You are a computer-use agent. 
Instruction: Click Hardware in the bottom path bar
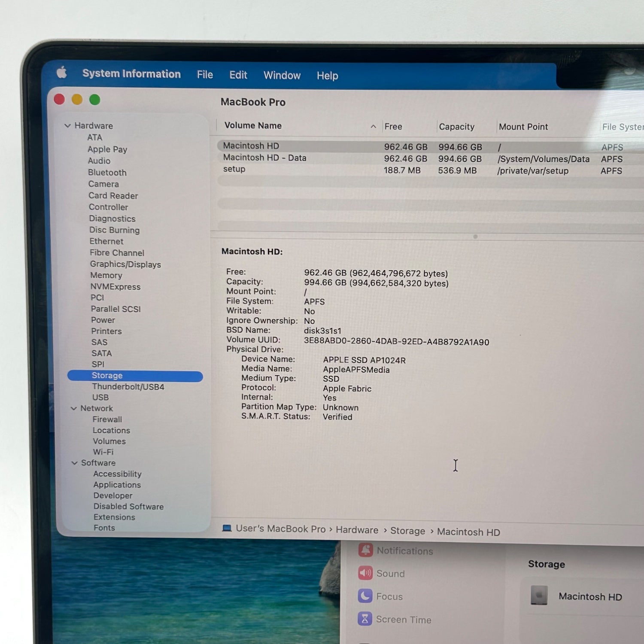coord(357,530)
